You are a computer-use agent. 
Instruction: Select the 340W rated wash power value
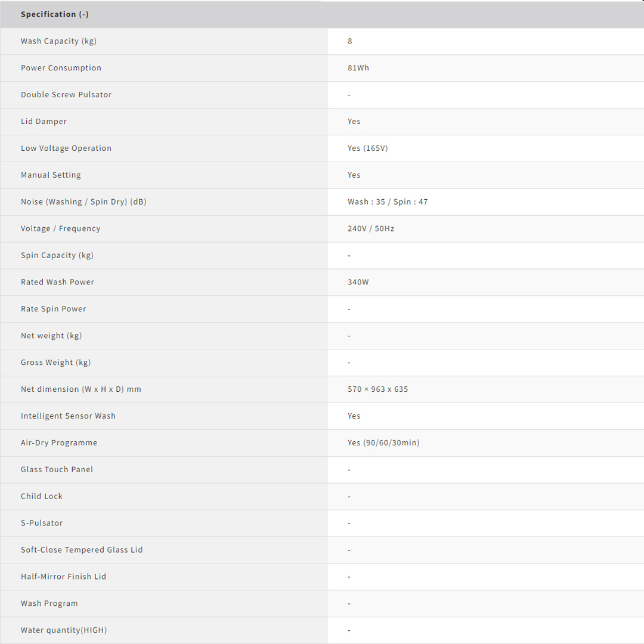(358, 282)
